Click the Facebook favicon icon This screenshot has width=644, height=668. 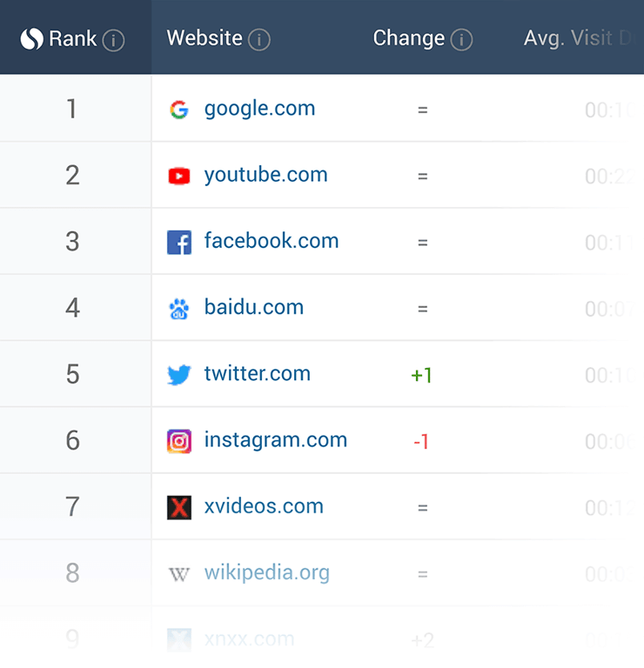tap(179, 243)
